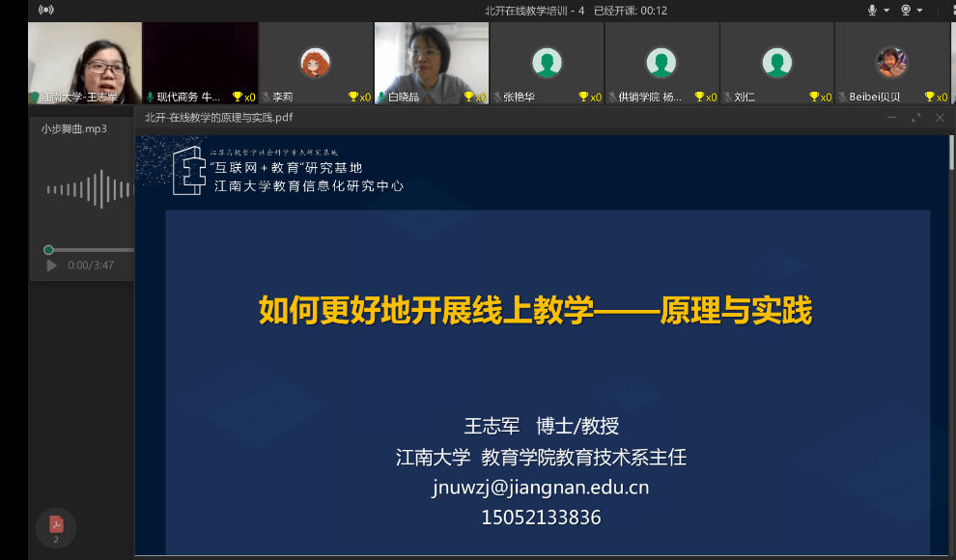Click the trophy icon for Beibei贝贝
Image resolution: width=956 pixels, height=560 pixels.
[x=930, y=97]
